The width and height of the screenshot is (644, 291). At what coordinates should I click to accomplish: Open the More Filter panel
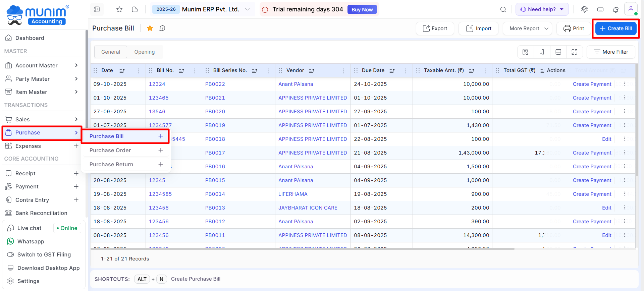(x=611, y=52)
